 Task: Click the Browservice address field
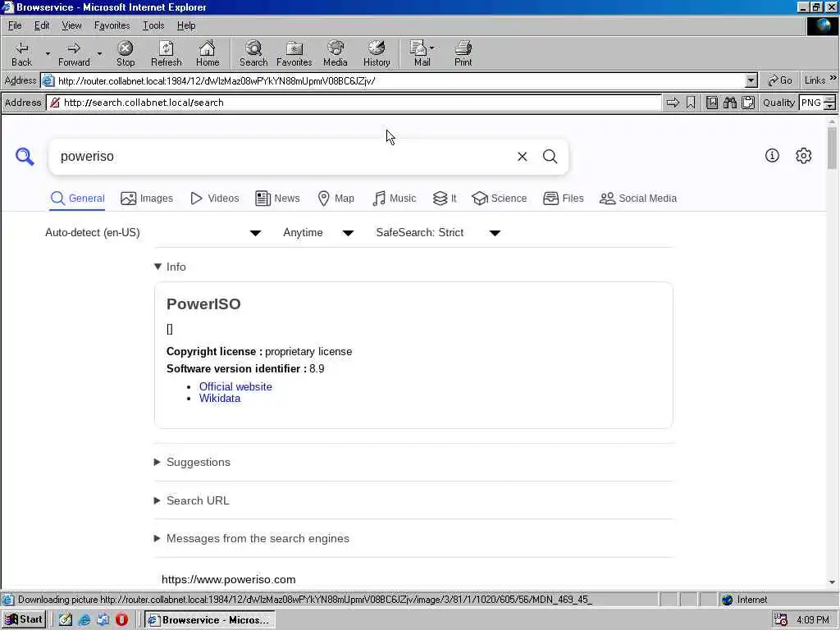(x=354, y=103)
